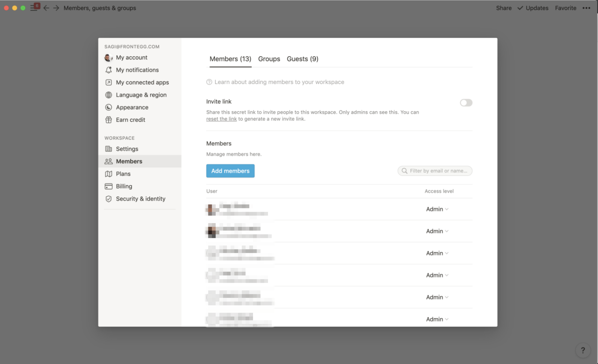
Task: Open Security & identity settings
Action: pyautogui.click(x=140, y=199)
